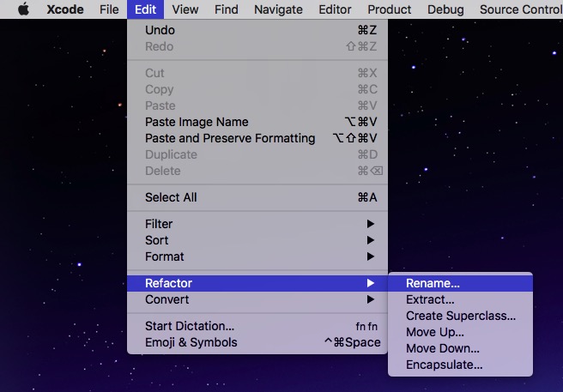Screen dimensions: 563x392
Task: Open the Apple menu
Action: 24,9
